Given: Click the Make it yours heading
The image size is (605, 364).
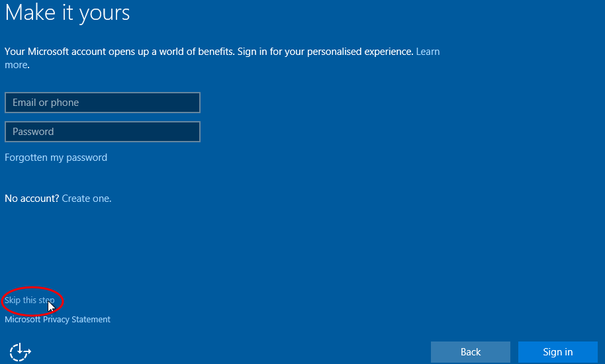Looking at the screenshot, I should pos(68,13).
